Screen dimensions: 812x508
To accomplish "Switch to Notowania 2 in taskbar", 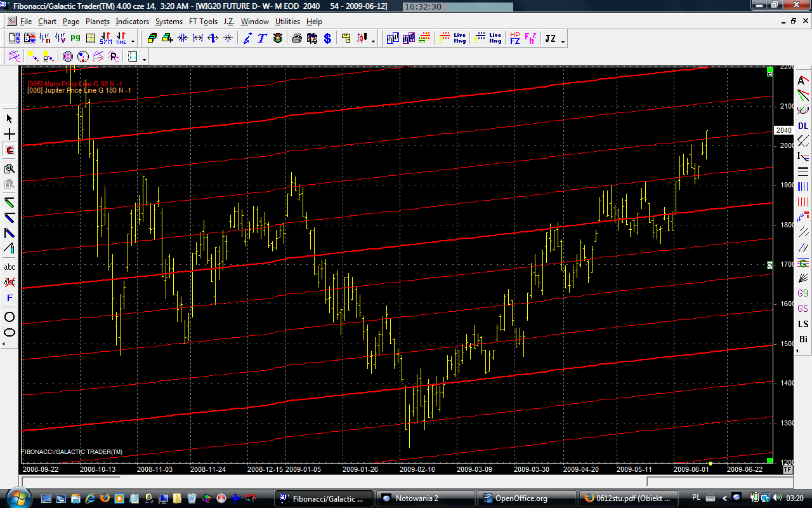I will (x=425, y=498).
